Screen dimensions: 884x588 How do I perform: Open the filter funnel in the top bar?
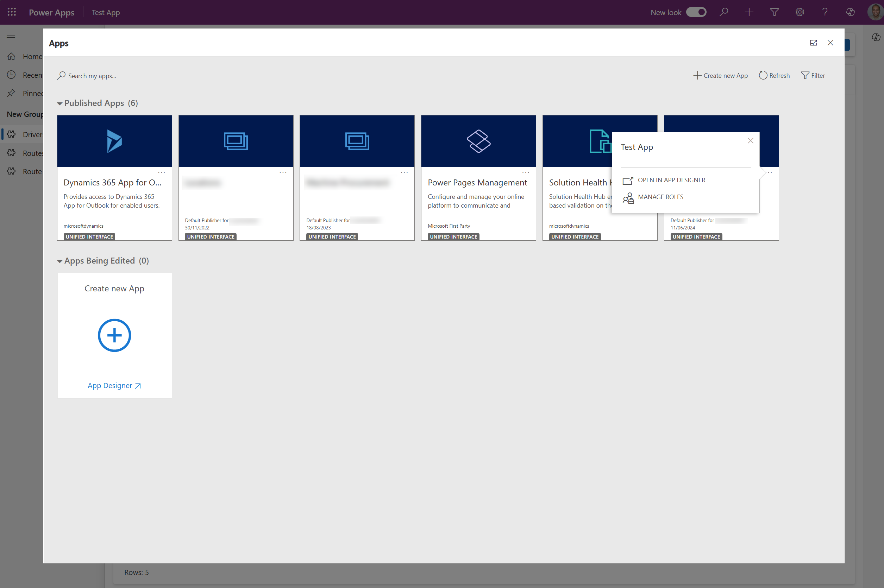coord(774,12)
